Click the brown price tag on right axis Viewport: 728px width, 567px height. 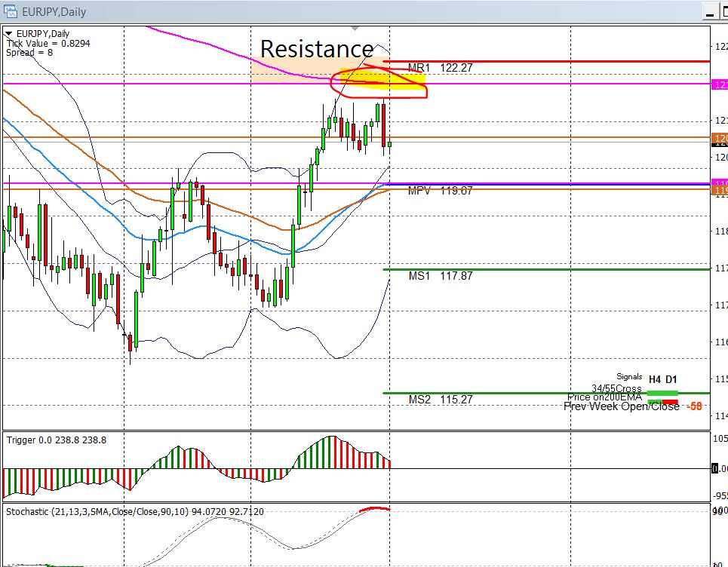click(x=720, y=138)
